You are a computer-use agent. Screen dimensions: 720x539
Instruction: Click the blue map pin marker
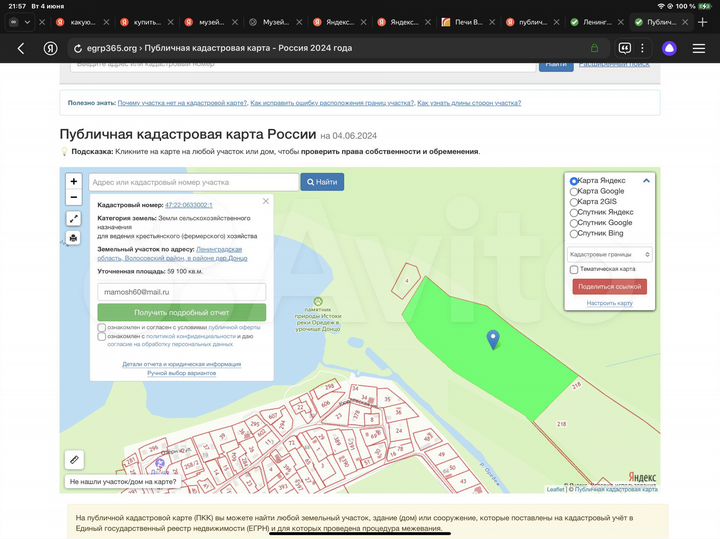pos(493,340)
